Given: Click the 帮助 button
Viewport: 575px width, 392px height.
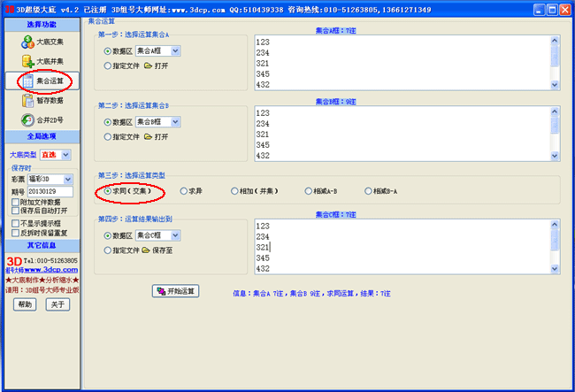Looking at the screenshot, I should click(25, 304).
